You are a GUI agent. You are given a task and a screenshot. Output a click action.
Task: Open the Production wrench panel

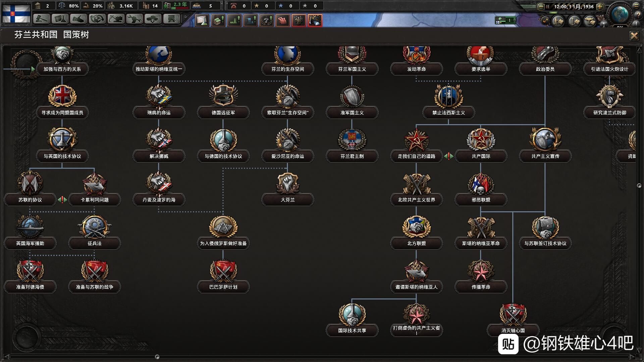[x=135, y=19]
